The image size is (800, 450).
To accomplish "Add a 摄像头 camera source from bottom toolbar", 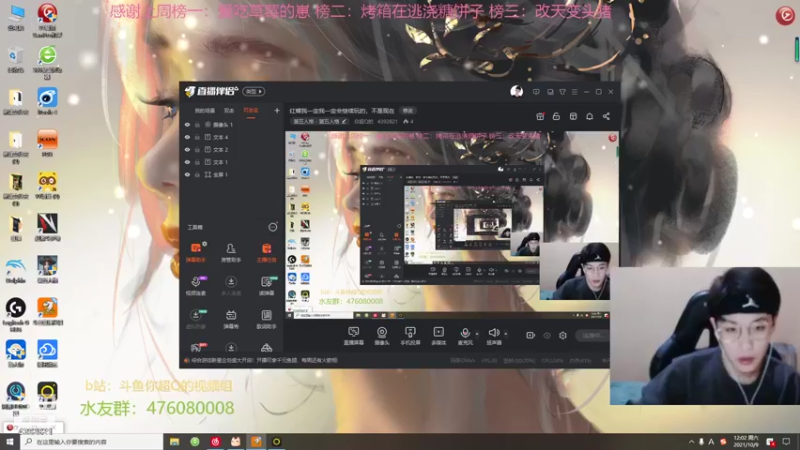I will 382,336.
